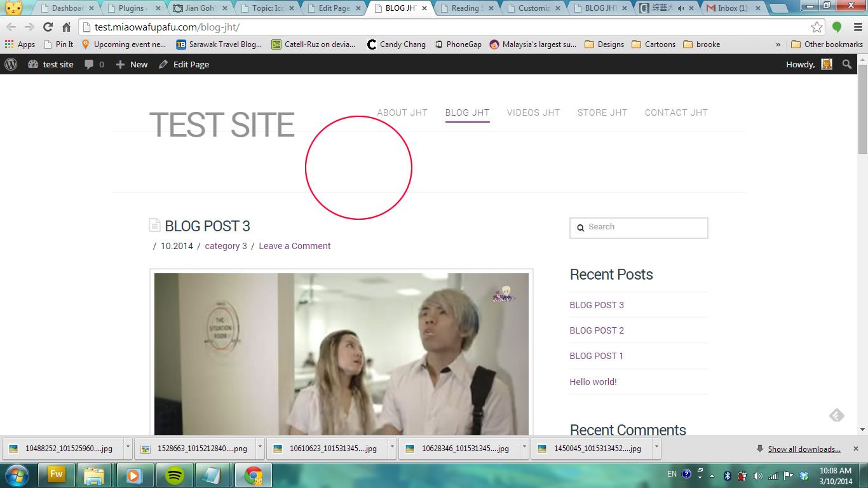
Task: Go back with the browser back arrow
Action: [11, 27]
